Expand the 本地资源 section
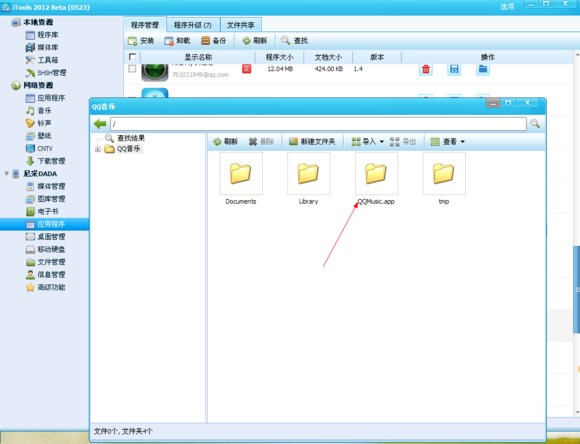This screenshot has height=444, width=580. click(x=32, y=22)
